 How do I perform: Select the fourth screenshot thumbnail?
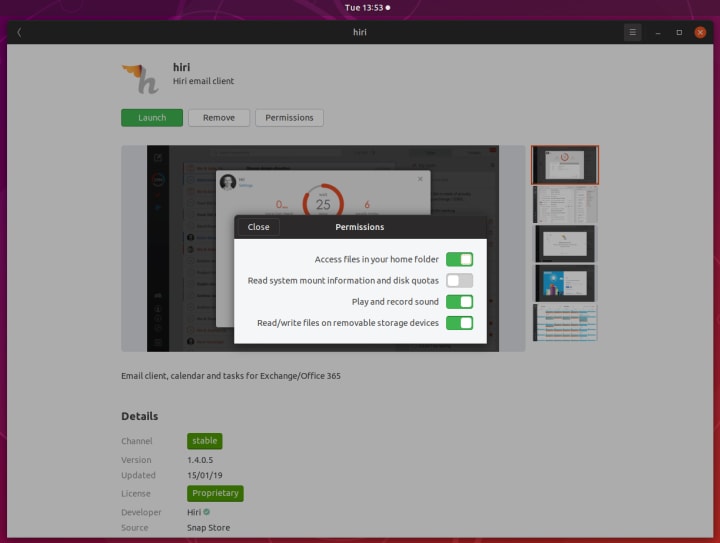tap(565, 283)
